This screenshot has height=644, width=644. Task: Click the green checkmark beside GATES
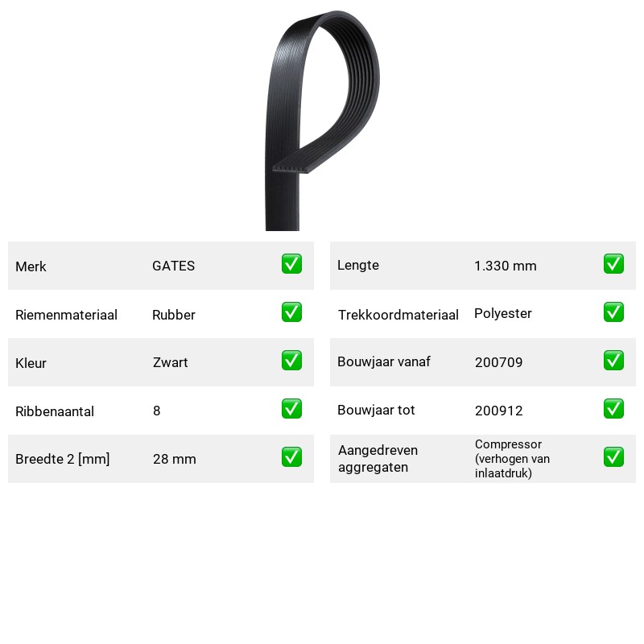point(291,264)
